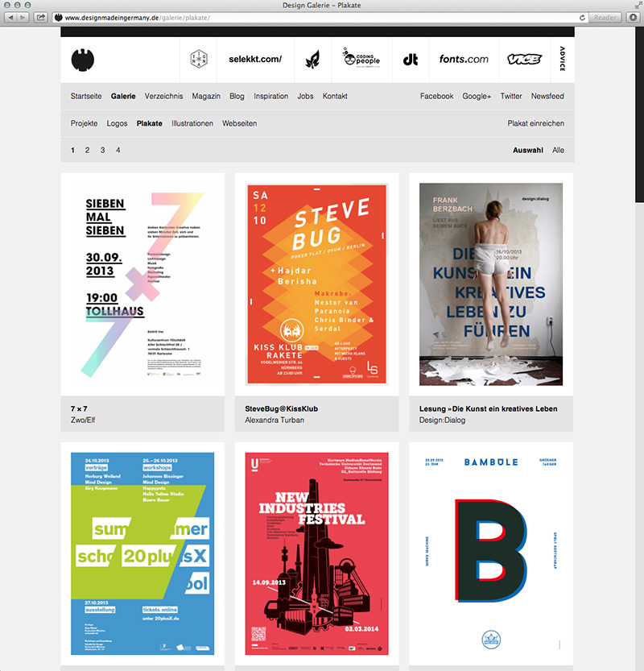
Task: Switch to the Logos tab
Action: (x=117, y=123)
